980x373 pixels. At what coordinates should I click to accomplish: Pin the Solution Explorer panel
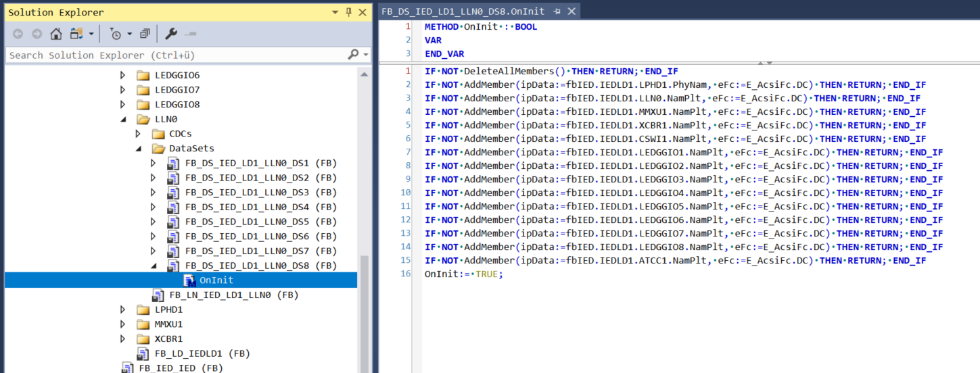point(349,12)
